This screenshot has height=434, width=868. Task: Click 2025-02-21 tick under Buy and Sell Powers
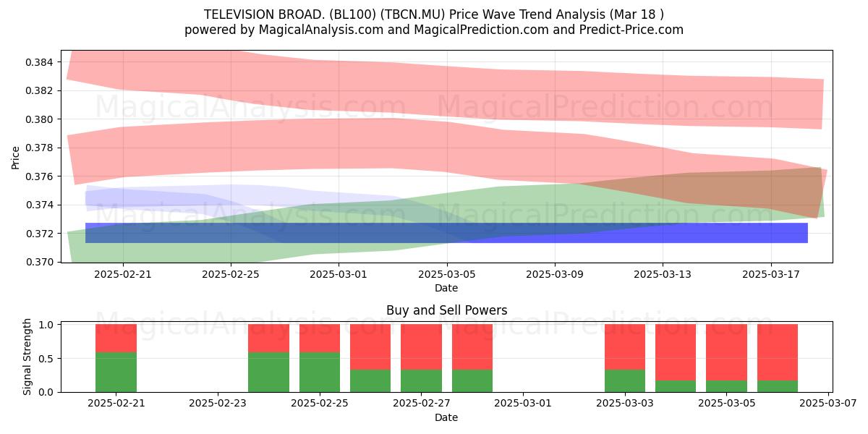tap(116, 404)
